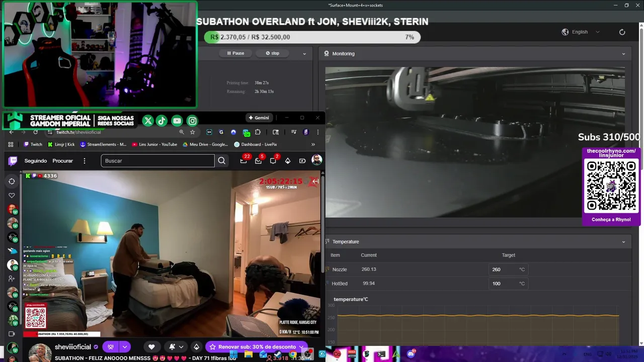
Task: Click the co-stream purple button beside channel name
Action: [111, 347]
